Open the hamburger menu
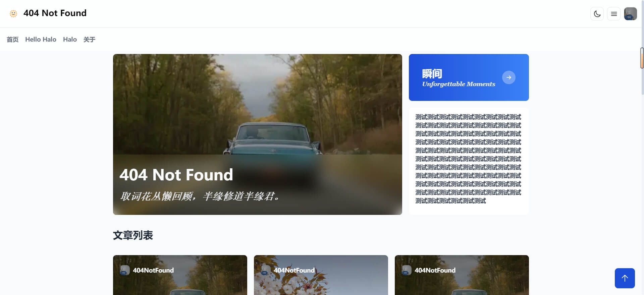Viewport: 644px width, 295px height. [x=614, y=14]
